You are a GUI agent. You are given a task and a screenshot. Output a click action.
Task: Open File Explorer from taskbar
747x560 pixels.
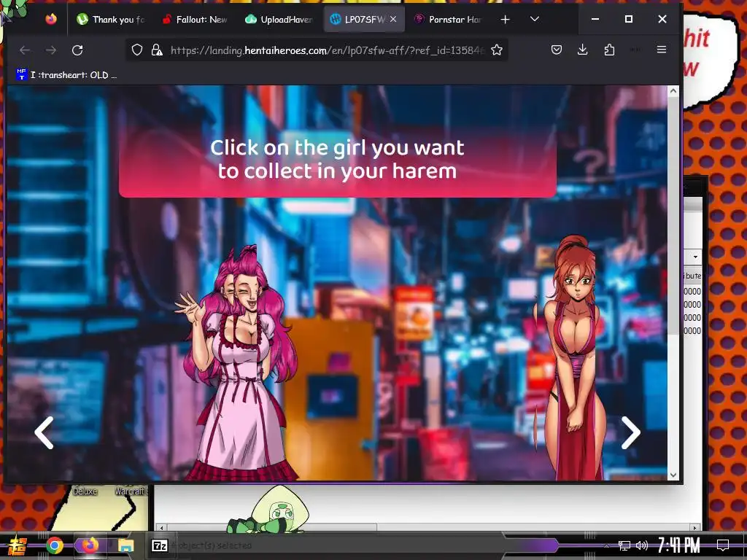pyautogui.click(x=125, y=545)
